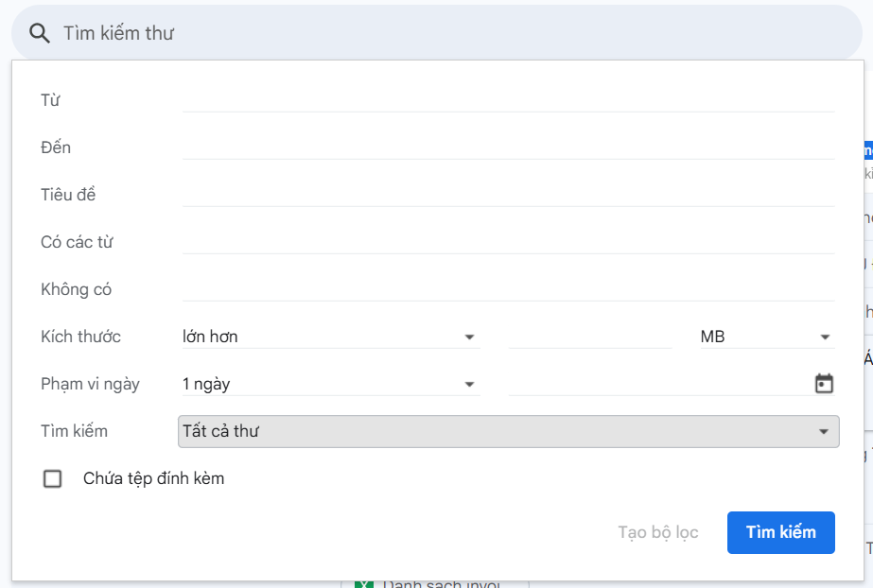Click the size number input field

tap(590, 337)
